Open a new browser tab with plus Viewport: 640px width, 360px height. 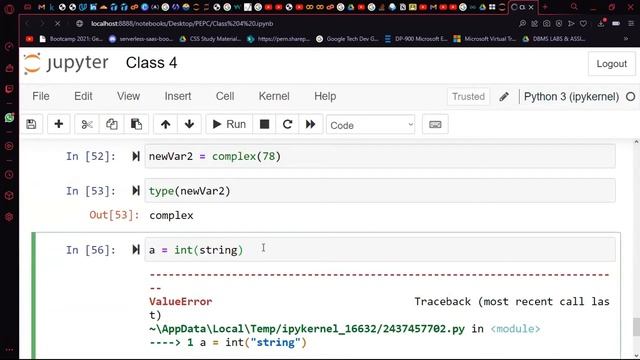(x=544, y=7)
